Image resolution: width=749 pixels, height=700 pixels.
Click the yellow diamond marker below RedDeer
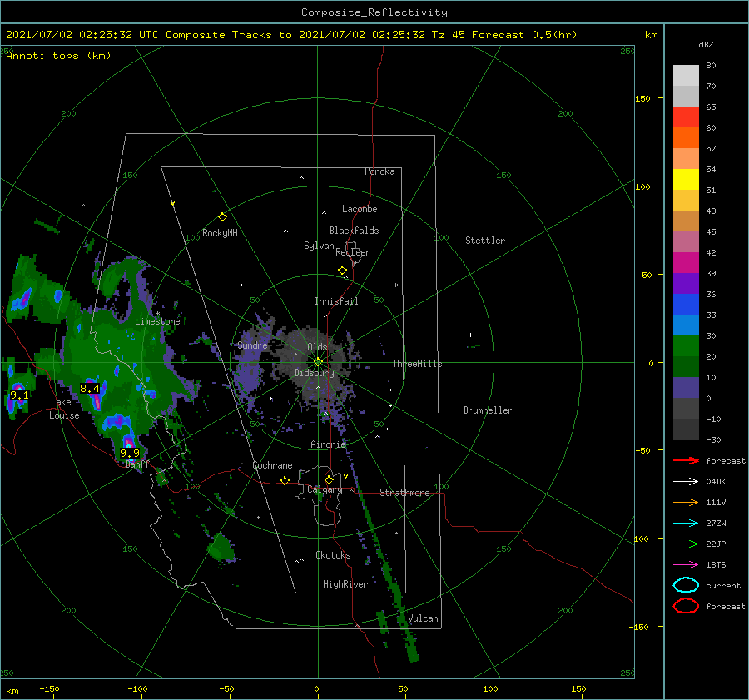pos(342,271)
